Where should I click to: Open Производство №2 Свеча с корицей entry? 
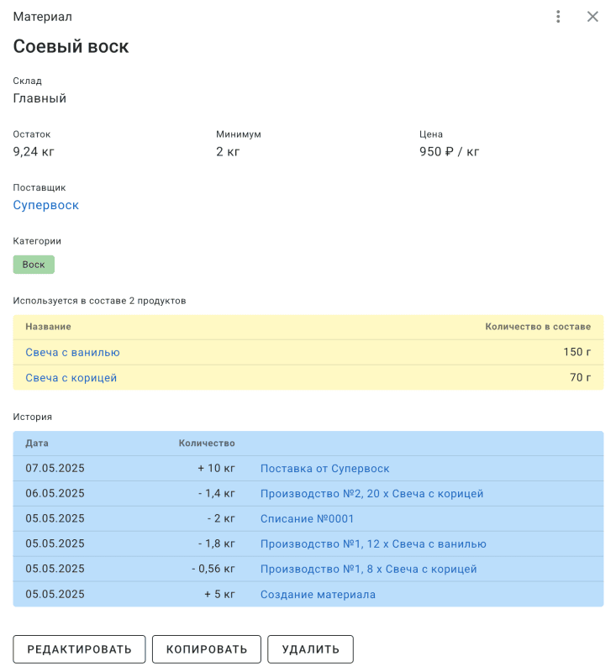[x=371, y=494]
